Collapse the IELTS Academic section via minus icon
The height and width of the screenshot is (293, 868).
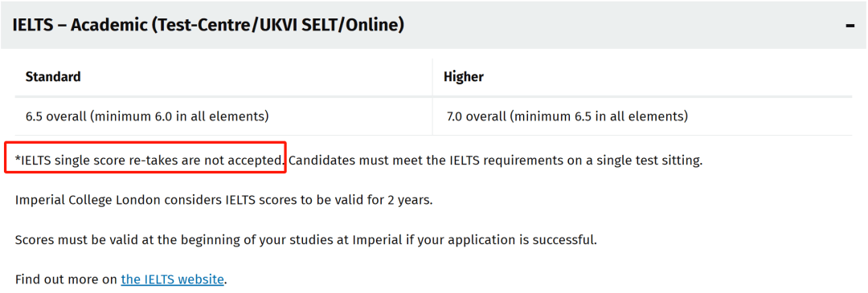point(850,26)
